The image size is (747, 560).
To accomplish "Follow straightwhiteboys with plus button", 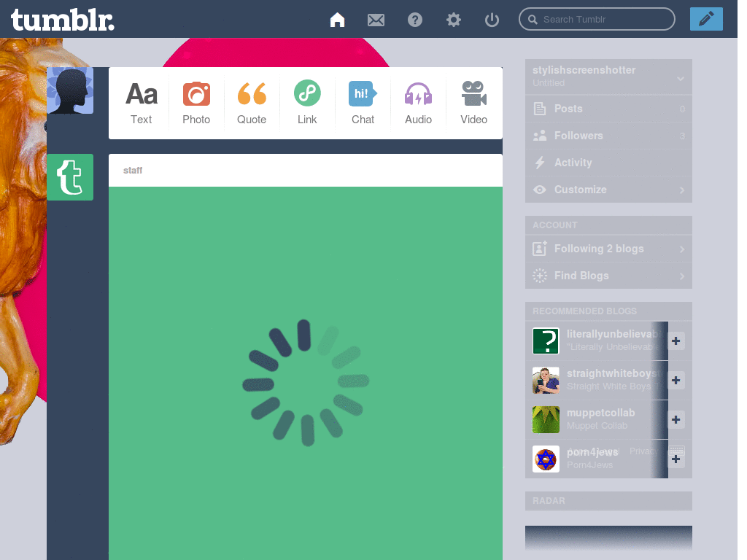I will click(x=676, y=380).
